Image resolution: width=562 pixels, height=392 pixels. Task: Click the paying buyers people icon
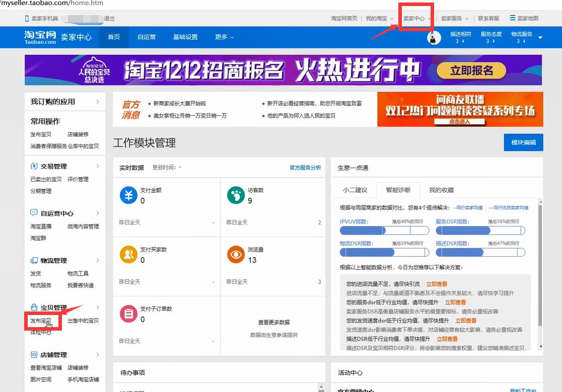pyautogui.click(x=128, y=255)
